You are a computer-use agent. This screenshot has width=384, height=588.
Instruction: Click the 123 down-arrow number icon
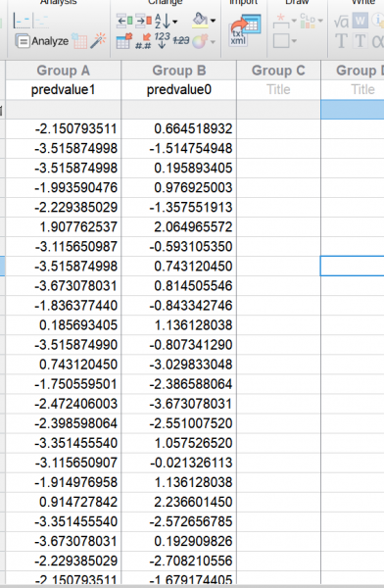point(162,40)
